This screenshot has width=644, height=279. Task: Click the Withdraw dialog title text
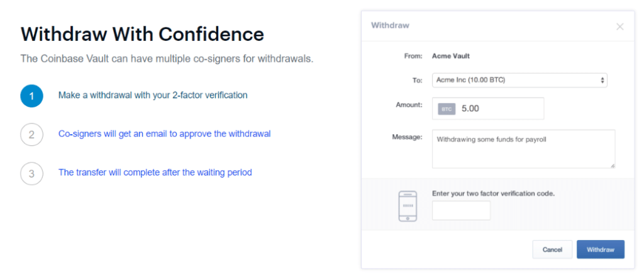390,26
